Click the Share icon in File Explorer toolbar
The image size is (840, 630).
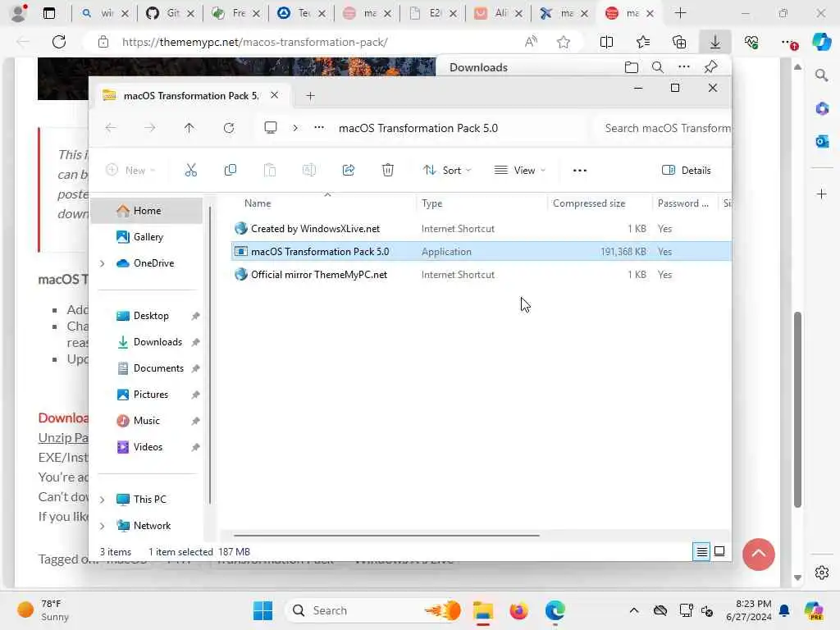[348, 171]
